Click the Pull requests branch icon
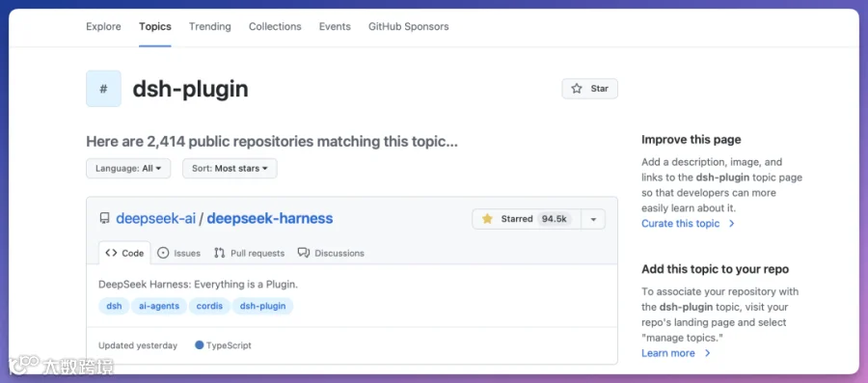The image size is (868, 383). click(x=219, y=253)
